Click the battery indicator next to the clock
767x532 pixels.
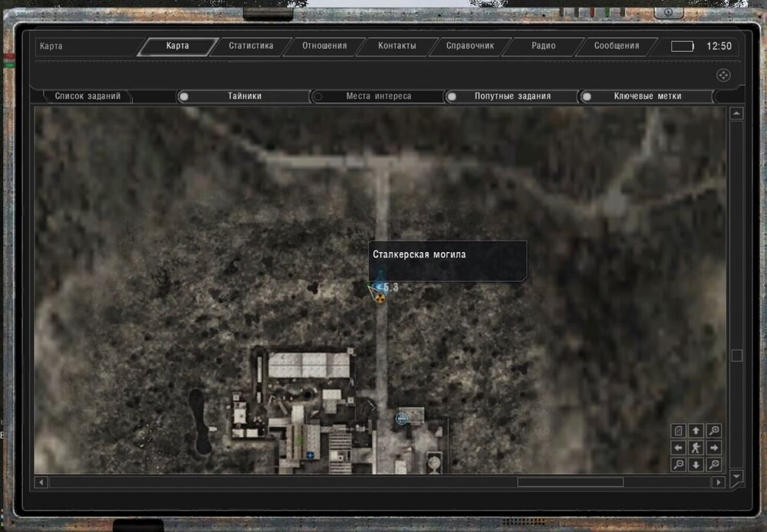coord(683,47)
